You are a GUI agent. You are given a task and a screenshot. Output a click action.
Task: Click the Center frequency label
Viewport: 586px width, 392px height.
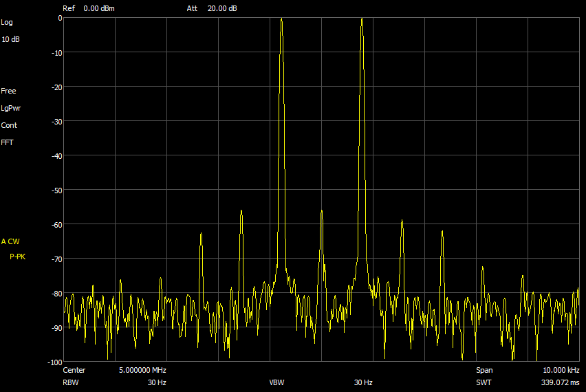pyautogui.click(x=74, y=370)
